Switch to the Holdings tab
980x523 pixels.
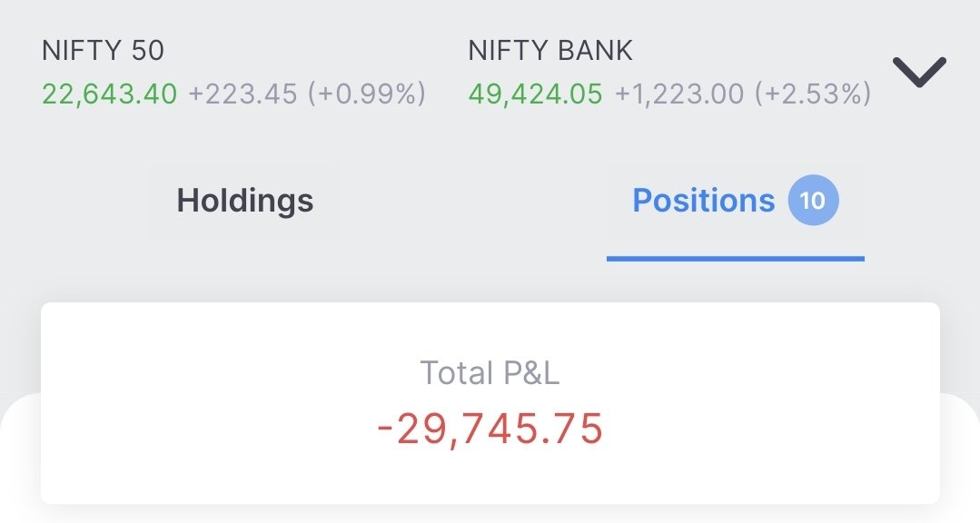245,201
